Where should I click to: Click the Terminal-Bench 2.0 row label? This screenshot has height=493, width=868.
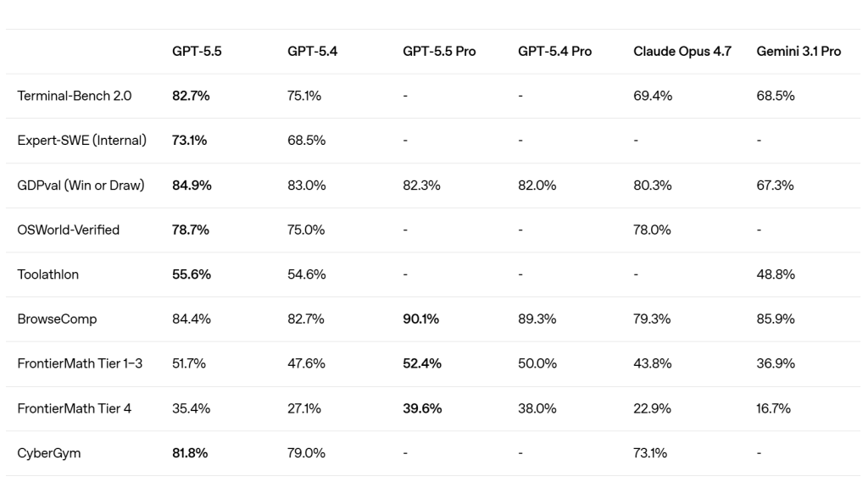(75, 96)
